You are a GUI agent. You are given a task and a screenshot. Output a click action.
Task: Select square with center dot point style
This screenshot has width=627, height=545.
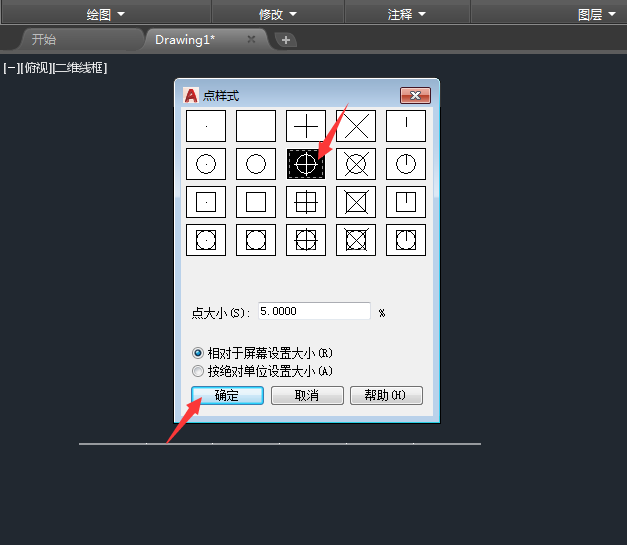point(206,202)
